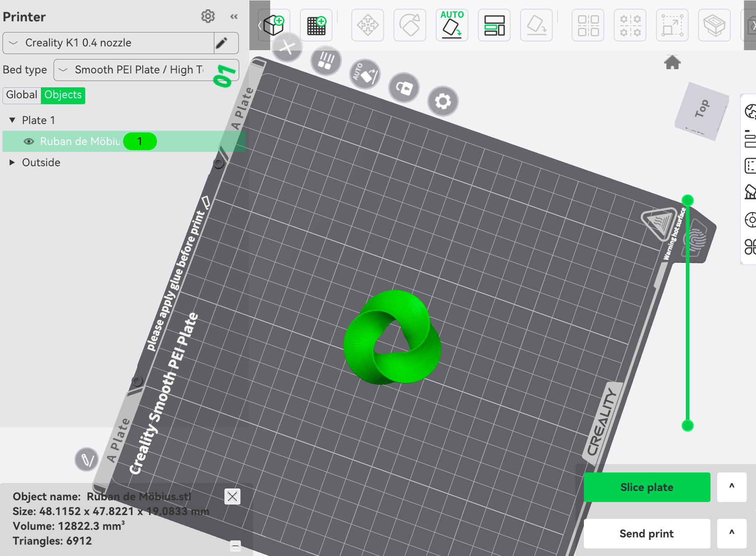
Task: Open the Add Model tool
Action: [273, 25]
